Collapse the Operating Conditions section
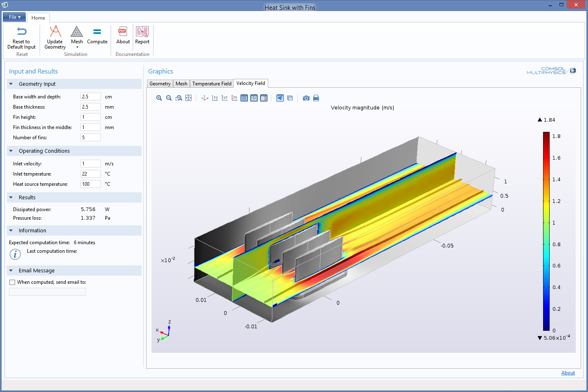588x392 pixels. point(11,151)
